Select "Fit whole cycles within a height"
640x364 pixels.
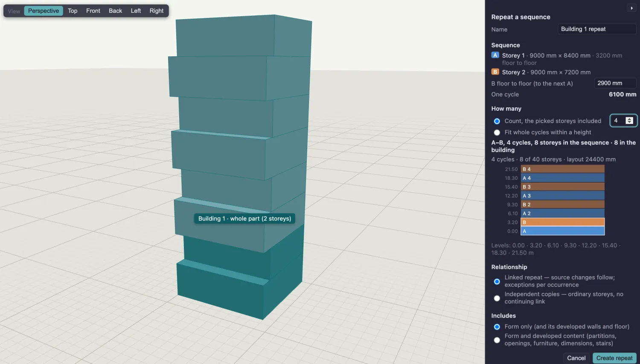point(497,133)
